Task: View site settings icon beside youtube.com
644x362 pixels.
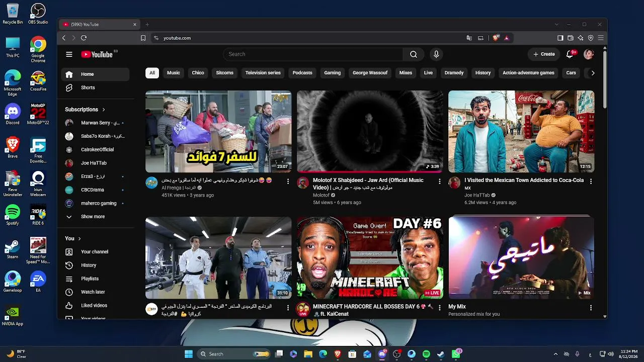Action: (156, 38)
